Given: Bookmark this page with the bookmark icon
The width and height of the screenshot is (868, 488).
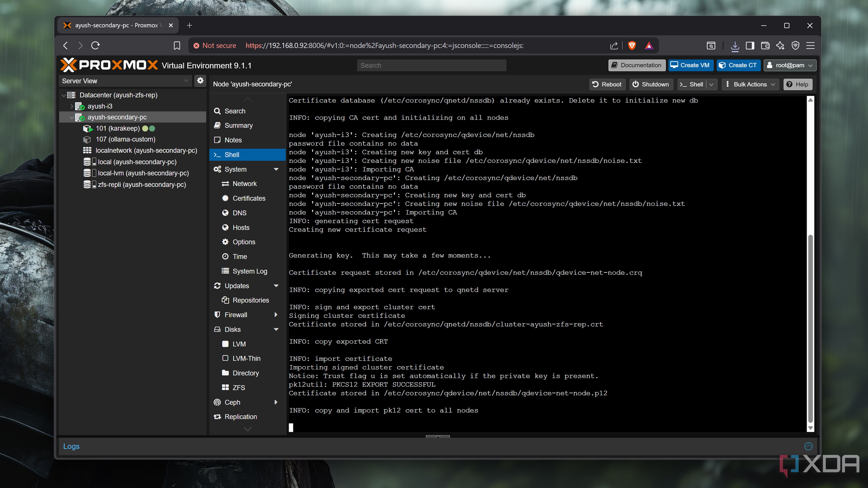Looking at the screenshot, I should tap(177, 45).
